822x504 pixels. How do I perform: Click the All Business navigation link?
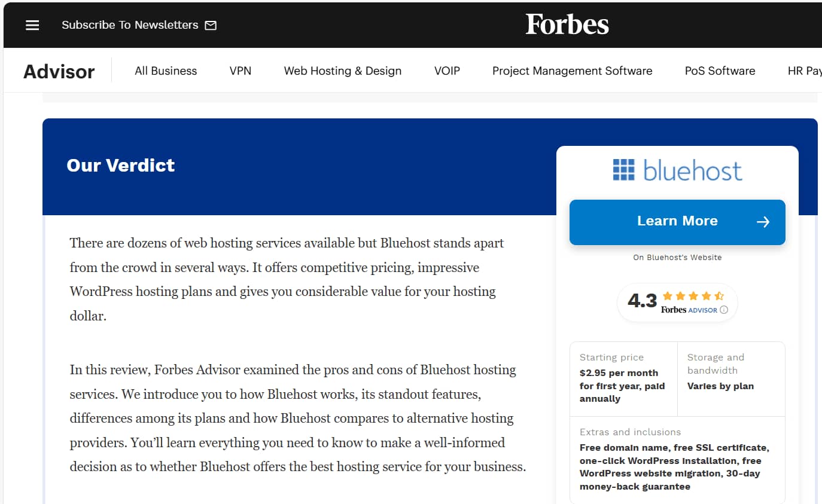click(x=166, y=71)
